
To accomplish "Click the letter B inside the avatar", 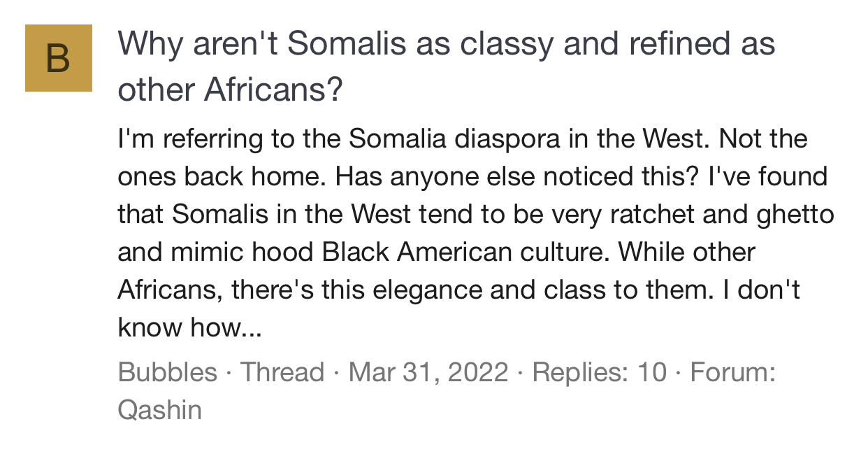I will coord(59,59).
